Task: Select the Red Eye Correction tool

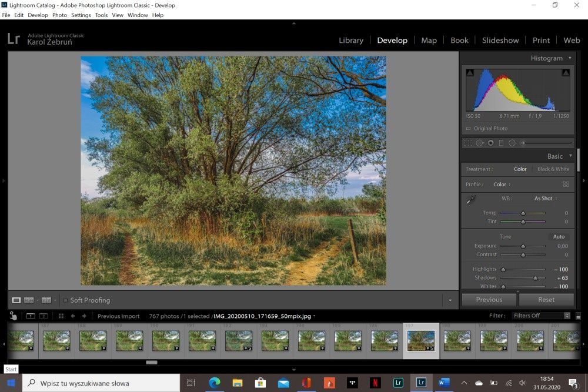Action: (x=490, y=143)
